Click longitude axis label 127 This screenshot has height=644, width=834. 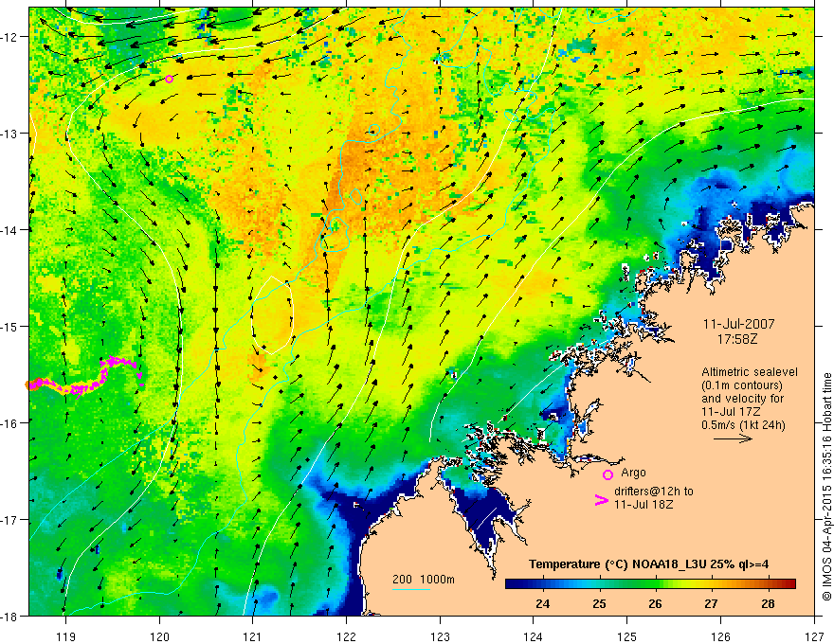pos(814,635)
